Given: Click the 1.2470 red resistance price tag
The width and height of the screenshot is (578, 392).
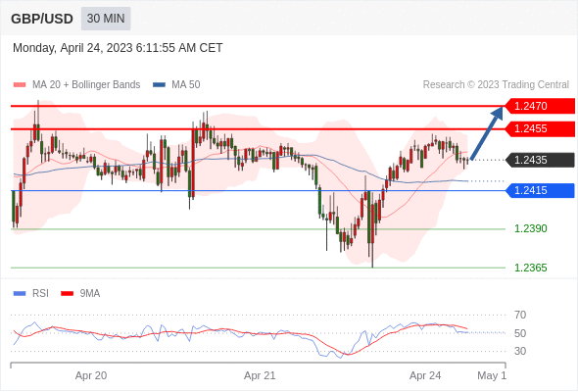Looking at the screenshot, I should (540, 106).
